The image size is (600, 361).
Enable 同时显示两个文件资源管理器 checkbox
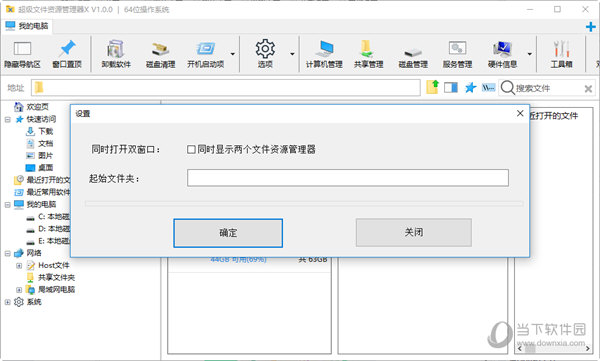(191, 149)
